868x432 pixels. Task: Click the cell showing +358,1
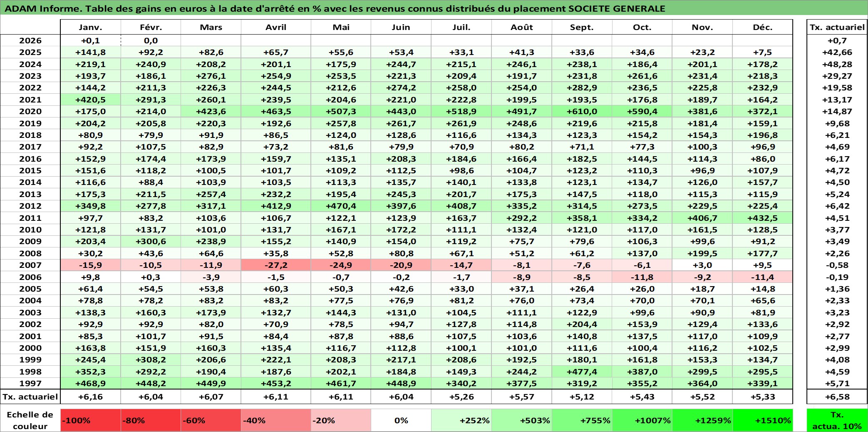[x=582, y=218]
